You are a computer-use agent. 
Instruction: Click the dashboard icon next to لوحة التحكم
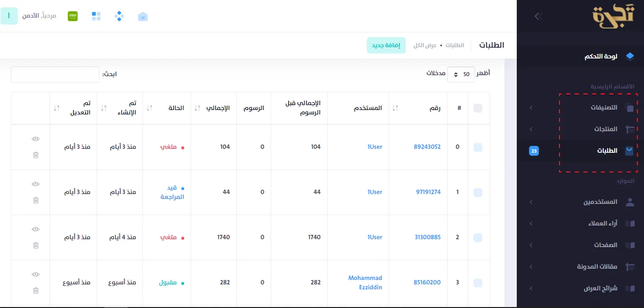click(631, 56)
